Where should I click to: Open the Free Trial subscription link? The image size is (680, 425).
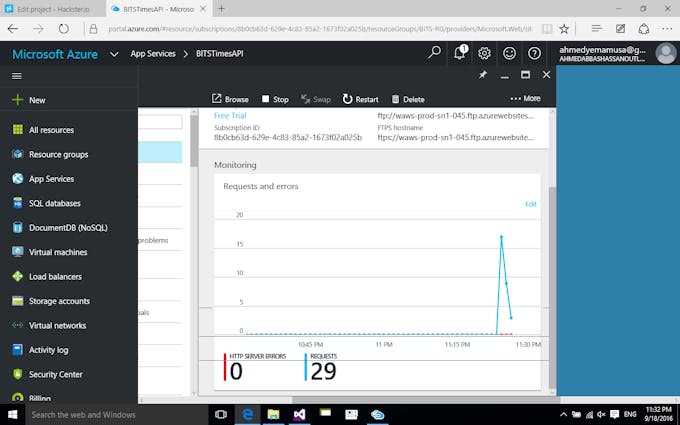click(x=230, y=115)
